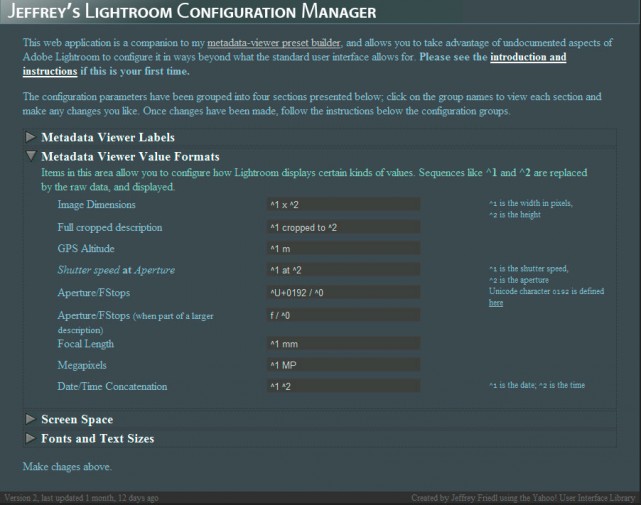Click the Date/Time Concatenation label
641x505 pixels.
[x=112, y=386]
